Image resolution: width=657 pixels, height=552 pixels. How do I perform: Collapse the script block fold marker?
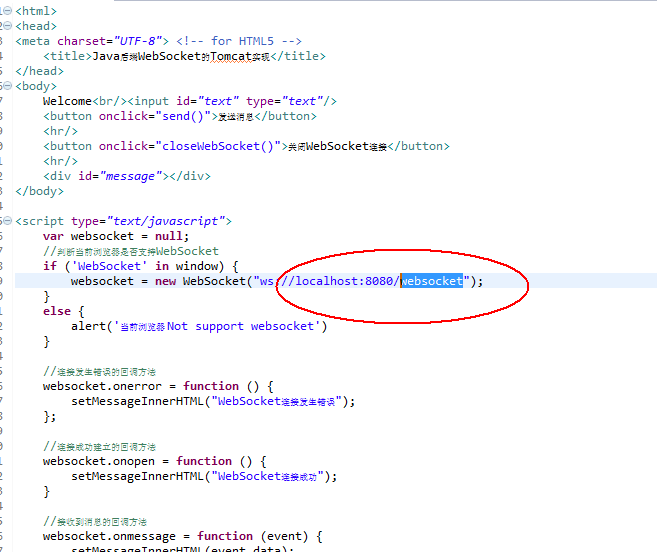tap(9, 221)
